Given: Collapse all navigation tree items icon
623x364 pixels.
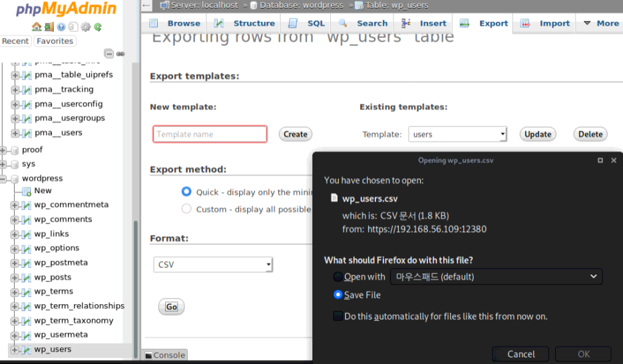Looking at the screenshot, I should click(x=108, y=54).
